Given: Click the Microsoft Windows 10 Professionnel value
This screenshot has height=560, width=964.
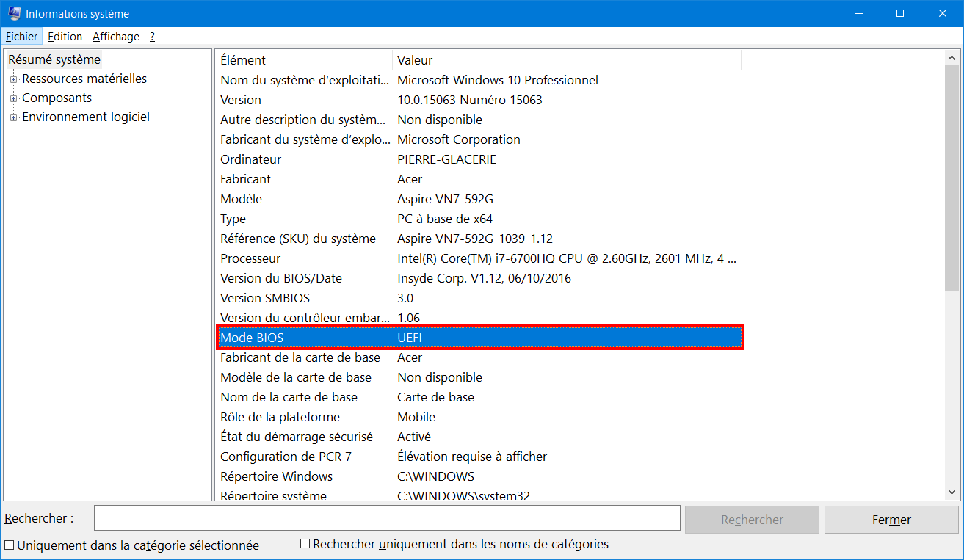Looking at the screenshot, I should 498,80.
